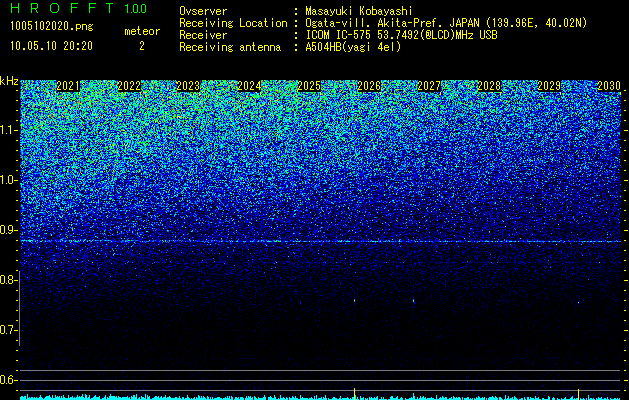Click the Receiver field label
629x400 pixels.
(203, 35)
